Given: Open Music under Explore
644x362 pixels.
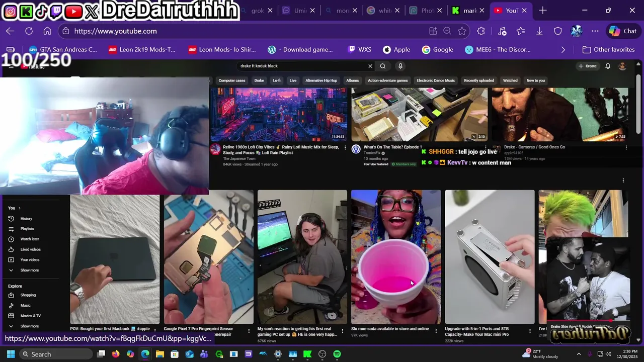Looking at the screenshot, I should [x=25, y=306].
